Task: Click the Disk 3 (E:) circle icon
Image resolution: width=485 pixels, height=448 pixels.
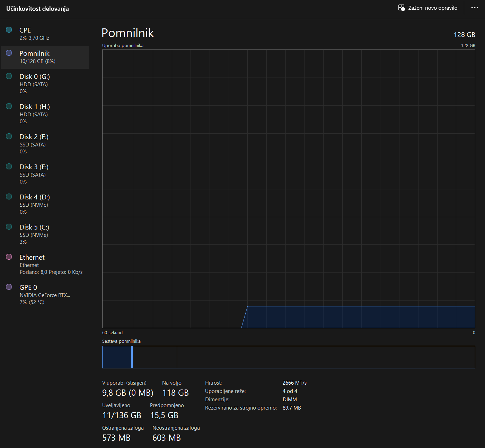Action: pos(9,167)
